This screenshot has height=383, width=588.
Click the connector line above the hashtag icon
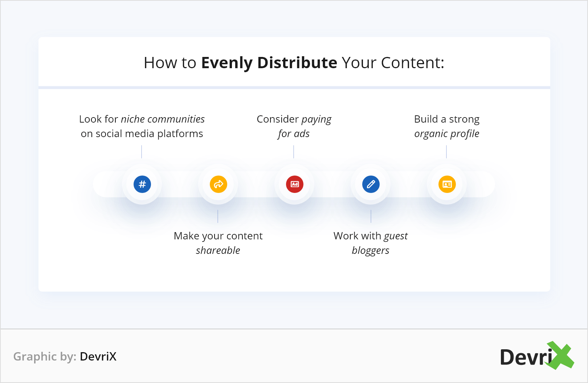(x=142, y=152)
